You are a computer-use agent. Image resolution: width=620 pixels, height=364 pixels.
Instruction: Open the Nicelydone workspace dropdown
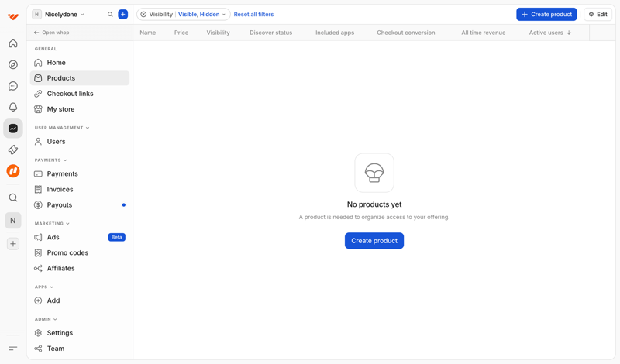(59, 14)
